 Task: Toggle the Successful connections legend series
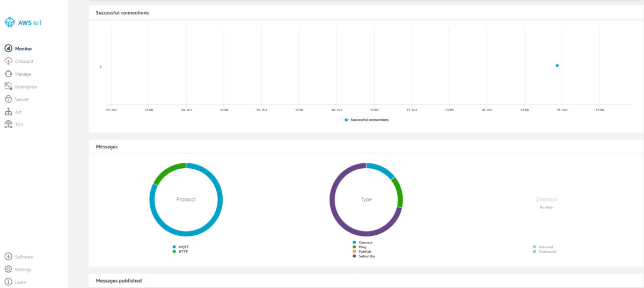[366, 120]
